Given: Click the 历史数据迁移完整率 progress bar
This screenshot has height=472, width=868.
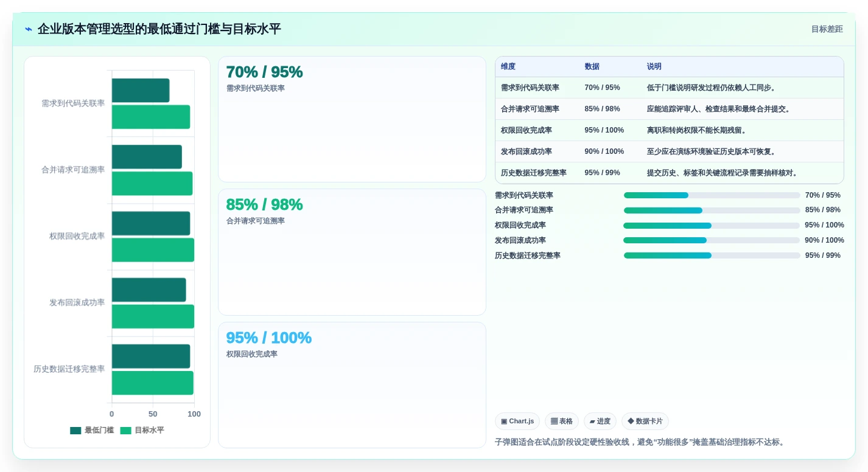Looking at the screenshot, I should [712, 255].
